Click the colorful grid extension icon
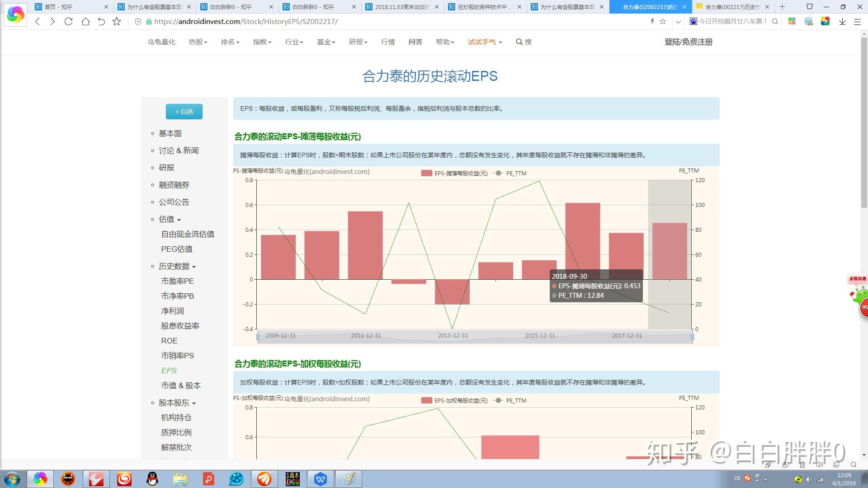 coord(792,21)
